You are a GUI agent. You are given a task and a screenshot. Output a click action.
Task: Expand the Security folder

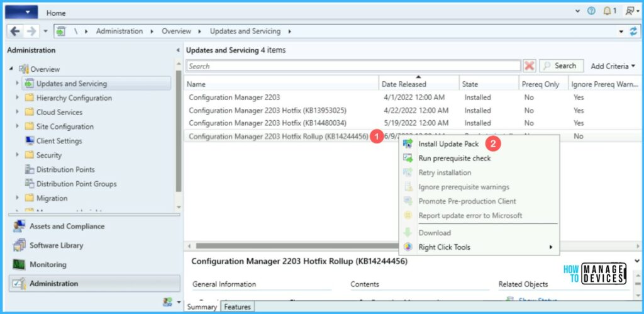(x=17, y=155)
